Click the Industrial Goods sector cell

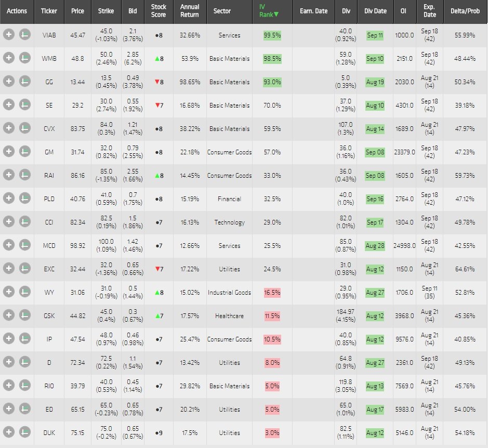[x=229, y=292]
